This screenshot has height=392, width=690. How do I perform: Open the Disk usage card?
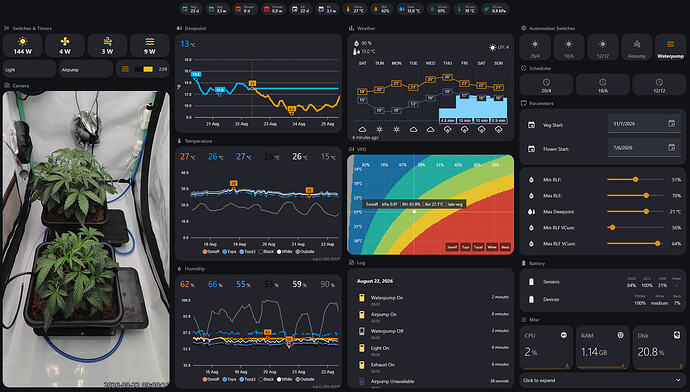tap(659, 348)
